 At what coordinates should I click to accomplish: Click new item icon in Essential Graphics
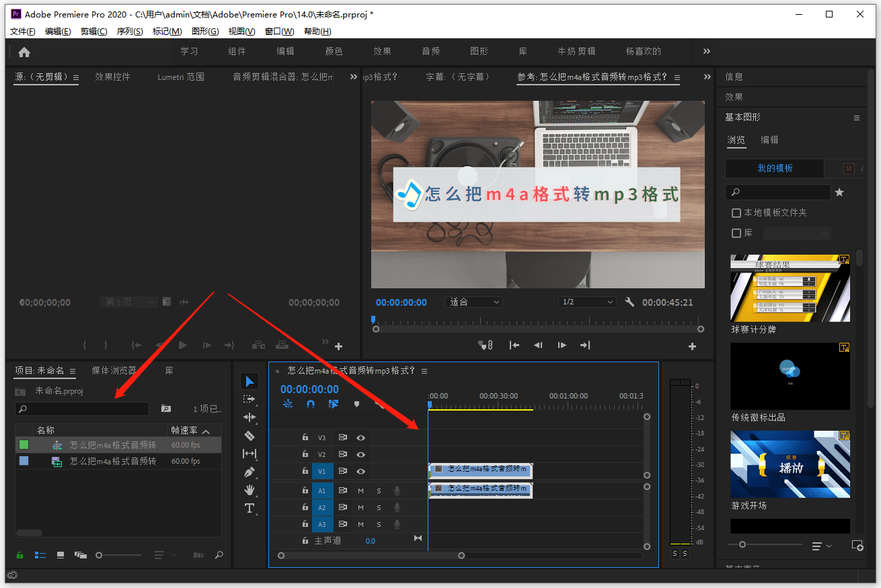[857, 545]
